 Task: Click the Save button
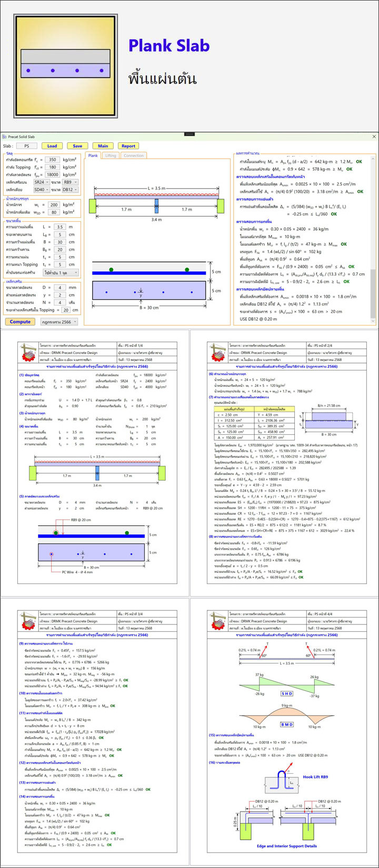[77, 146]
